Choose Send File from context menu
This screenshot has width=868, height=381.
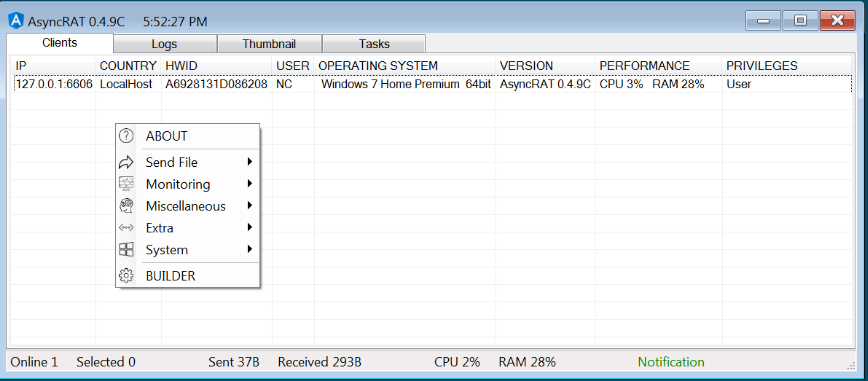(x=187, y=162)
